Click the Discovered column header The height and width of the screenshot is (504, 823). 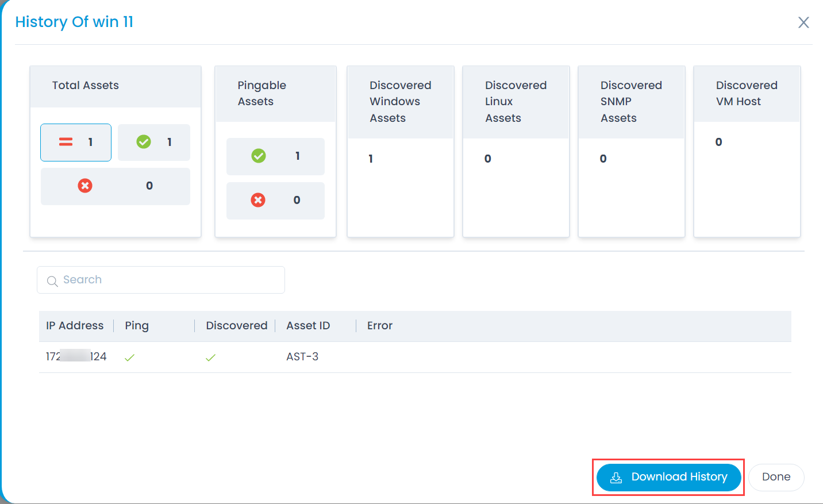237,326
